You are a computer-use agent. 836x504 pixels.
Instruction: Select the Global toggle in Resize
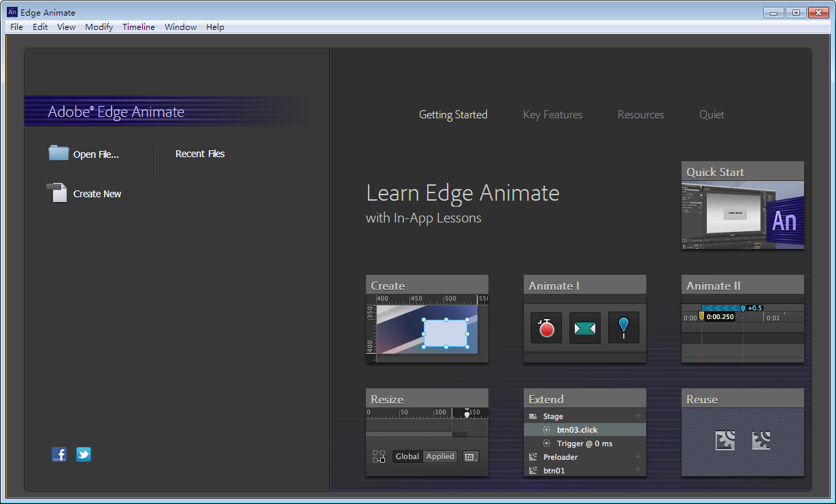(x=407, y=456)
